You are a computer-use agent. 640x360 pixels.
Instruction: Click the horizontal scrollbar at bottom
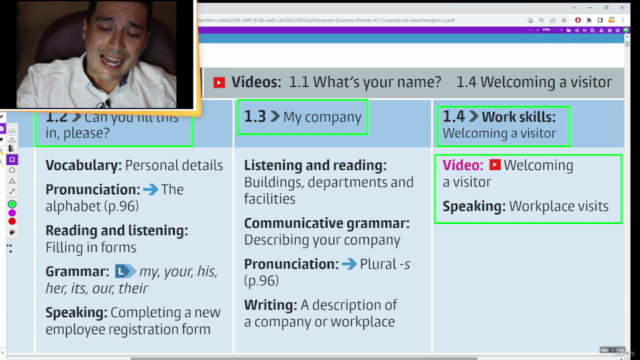pyautogui.click(x=304, y=358)
